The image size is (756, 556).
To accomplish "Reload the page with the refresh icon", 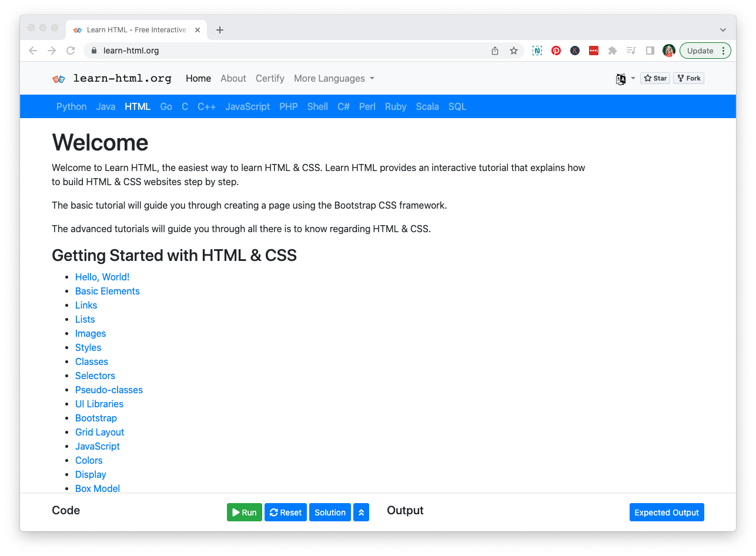I will coord(71,51).
